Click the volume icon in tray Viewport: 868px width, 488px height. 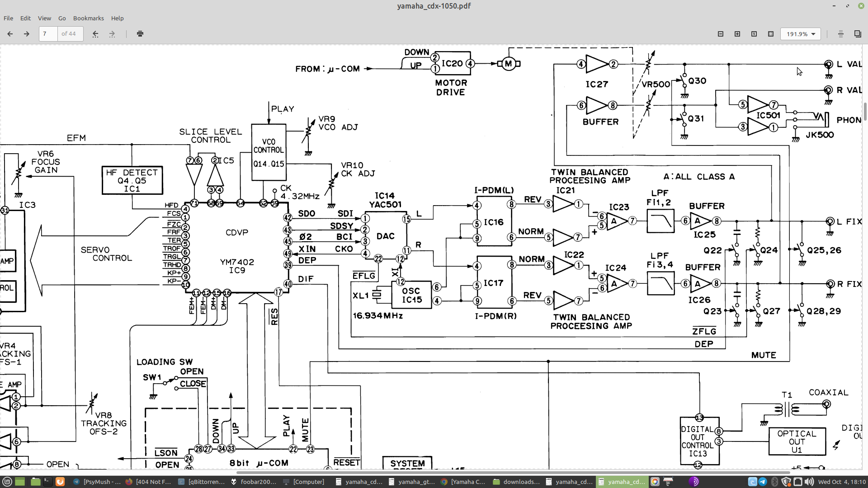tap(809, 482)
